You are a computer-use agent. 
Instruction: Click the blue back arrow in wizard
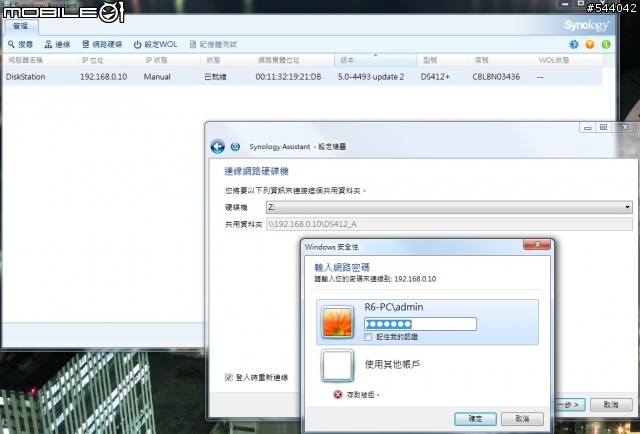point(218,146)
